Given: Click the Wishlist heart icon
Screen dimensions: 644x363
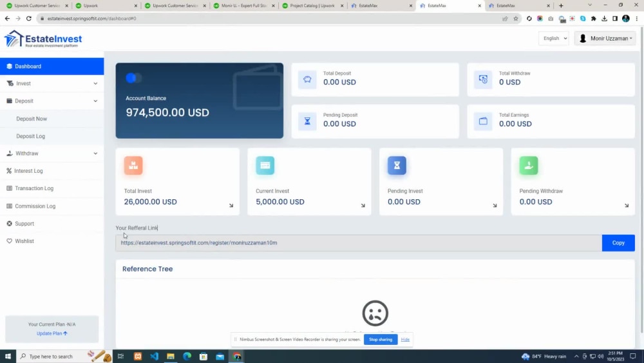Looking at the screenshot, I should (9, 241).
